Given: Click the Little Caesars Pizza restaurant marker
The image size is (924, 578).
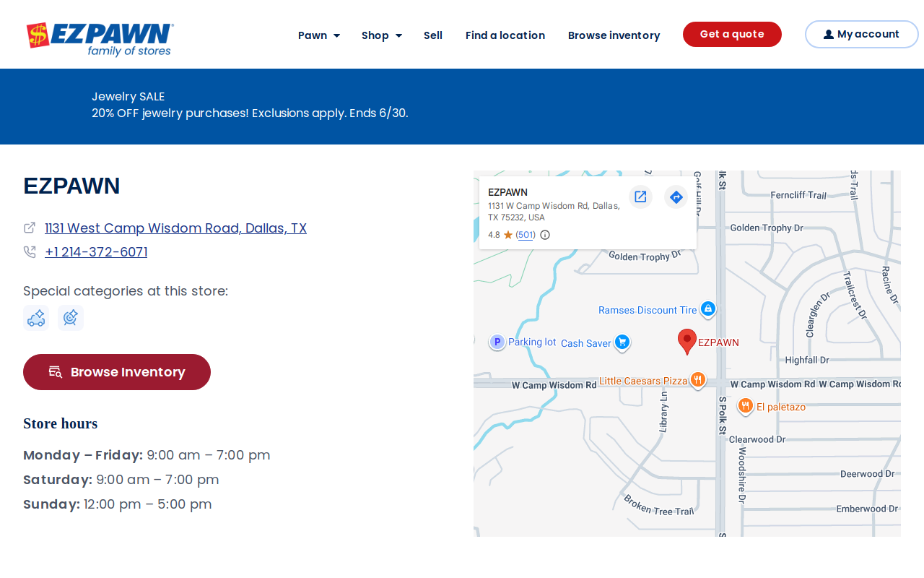Looking at the screenshot, I should point(697,380).
